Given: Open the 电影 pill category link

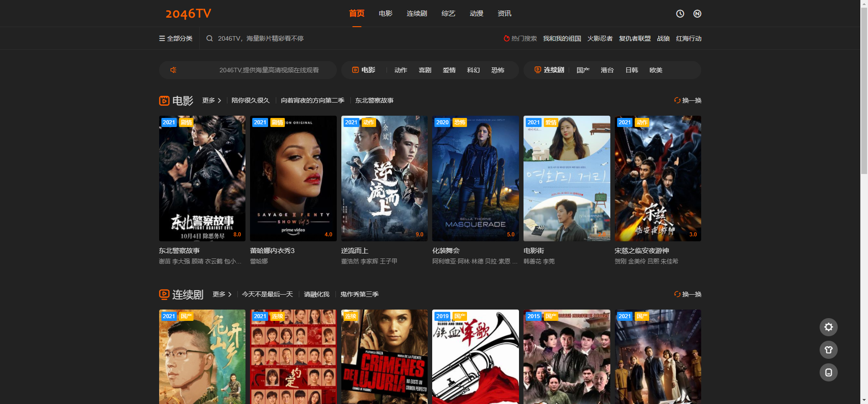Looking at the screenshot, I should point(364,70).
